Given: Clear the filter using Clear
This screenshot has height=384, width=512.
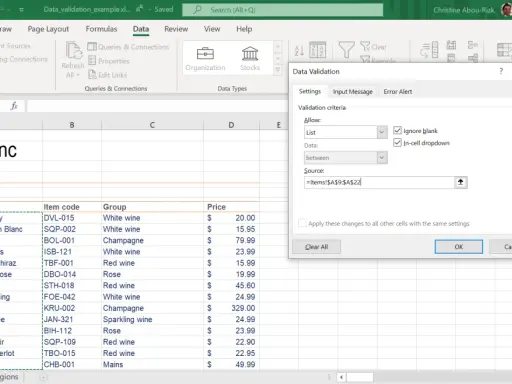Looking at the screenshot, I should [x=374, y=47].
